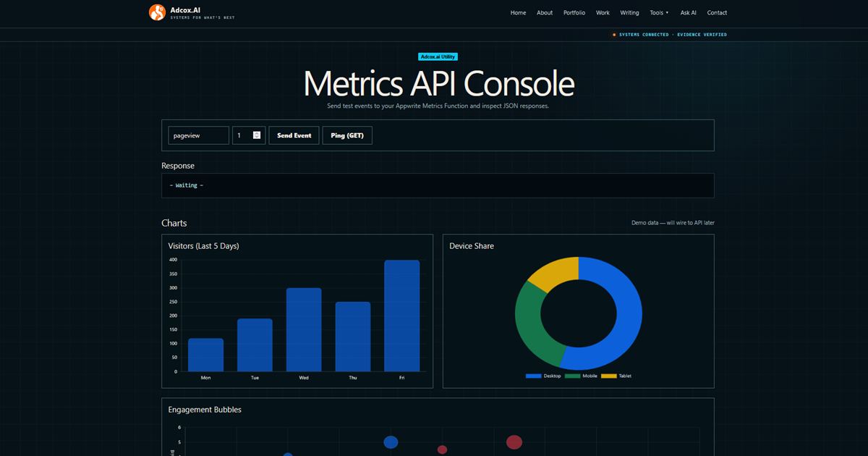Click the Demo data note text
The width and height of the screenshot is (868, 456).
click(673, 223)
